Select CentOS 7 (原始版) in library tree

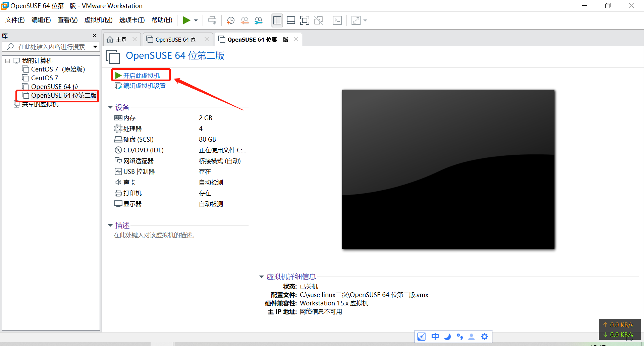coord(58,69)
